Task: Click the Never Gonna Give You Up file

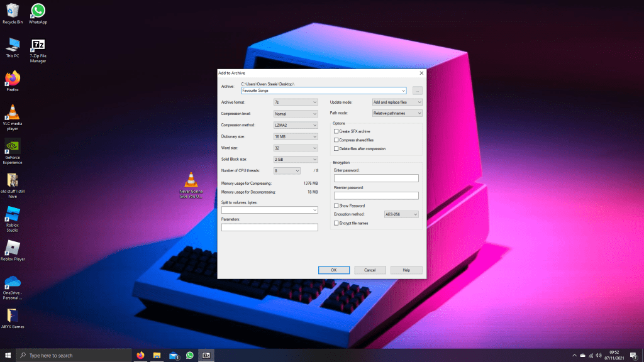Action: [190, 179]
